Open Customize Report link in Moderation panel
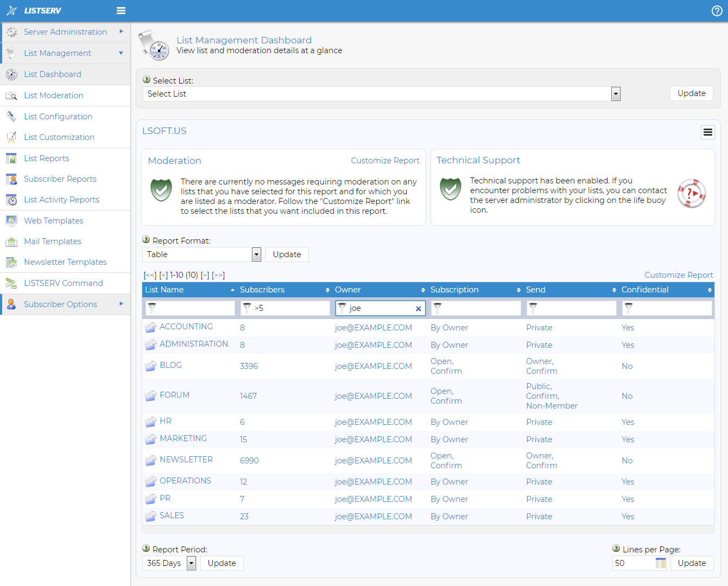Viewport: 728px width, 586px height. pos(385,161)
